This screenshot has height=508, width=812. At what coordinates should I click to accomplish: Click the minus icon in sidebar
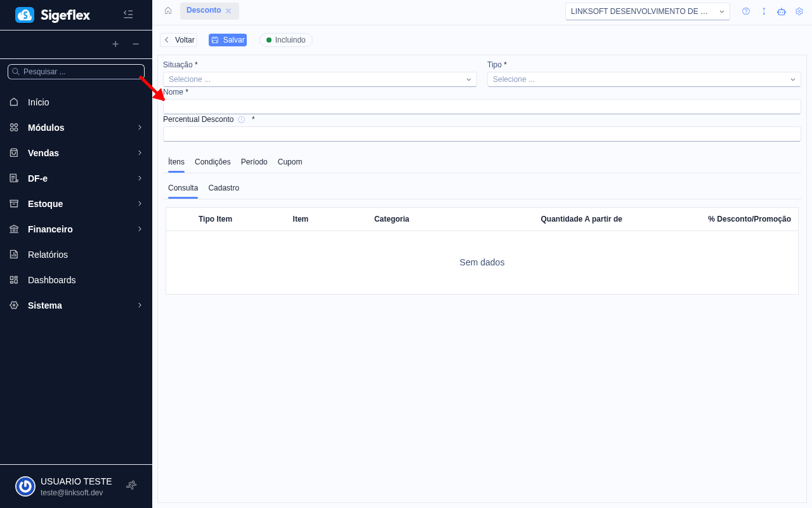(x=136, y=44)
